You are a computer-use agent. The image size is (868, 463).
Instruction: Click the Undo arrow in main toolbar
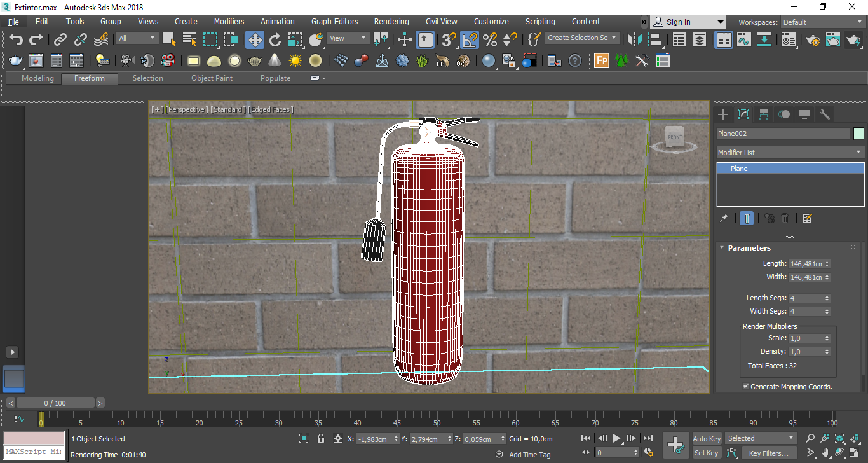[16, 40]
